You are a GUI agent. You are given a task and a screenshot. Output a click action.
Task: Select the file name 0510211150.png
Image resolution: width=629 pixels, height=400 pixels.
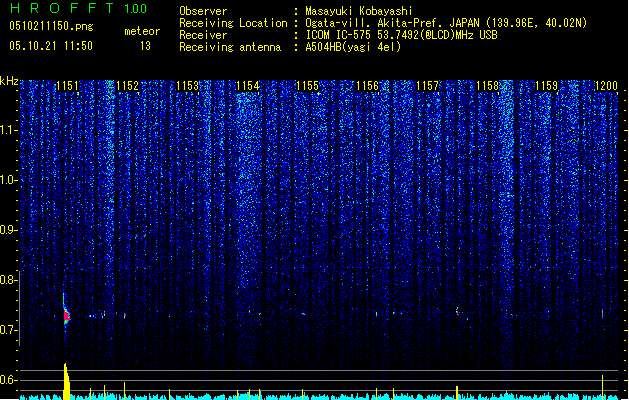51,26
